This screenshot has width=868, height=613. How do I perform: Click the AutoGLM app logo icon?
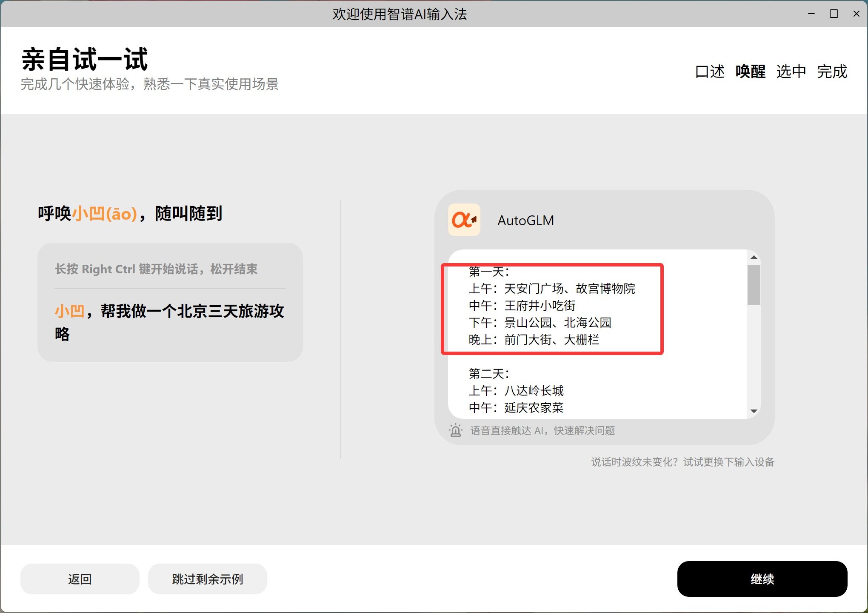[x=464, y=220]
